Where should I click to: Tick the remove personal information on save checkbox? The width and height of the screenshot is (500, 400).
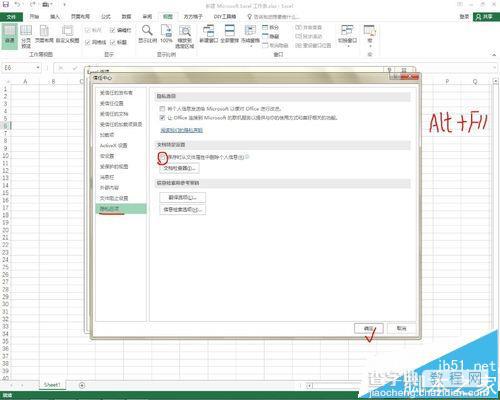(x=162, y=157)
